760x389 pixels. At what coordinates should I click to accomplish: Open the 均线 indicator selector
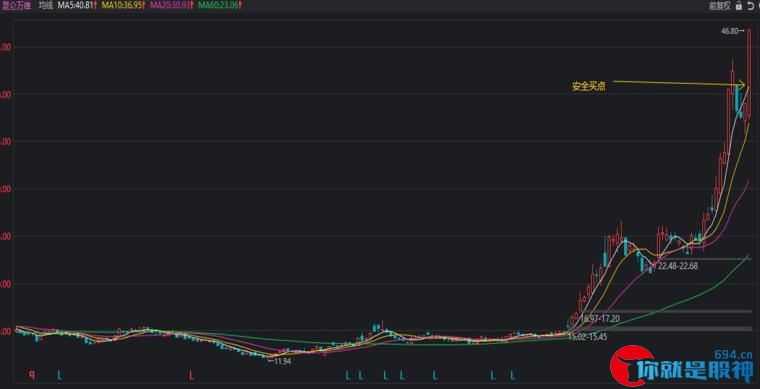46,6
